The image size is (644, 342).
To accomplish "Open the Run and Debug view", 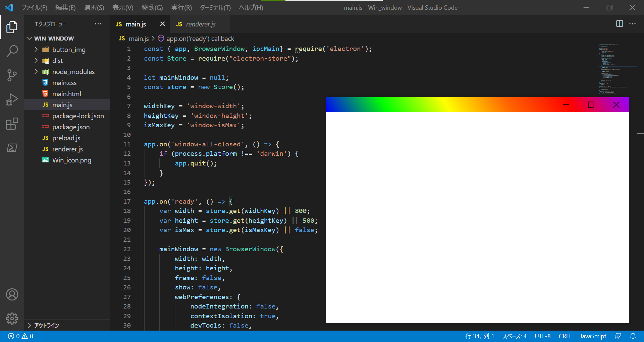I will (x=12, y=99).
